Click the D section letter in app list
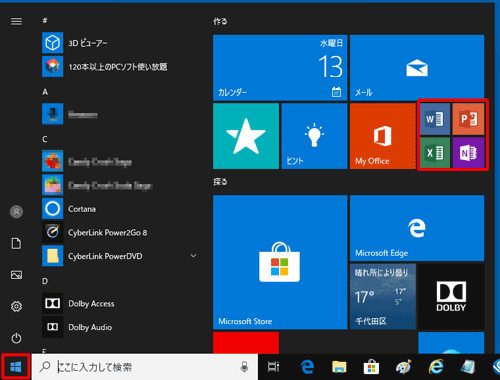Image resolution: width=500 pixels, height=380 pixels. pyautogui.click(x=45, y=281)
